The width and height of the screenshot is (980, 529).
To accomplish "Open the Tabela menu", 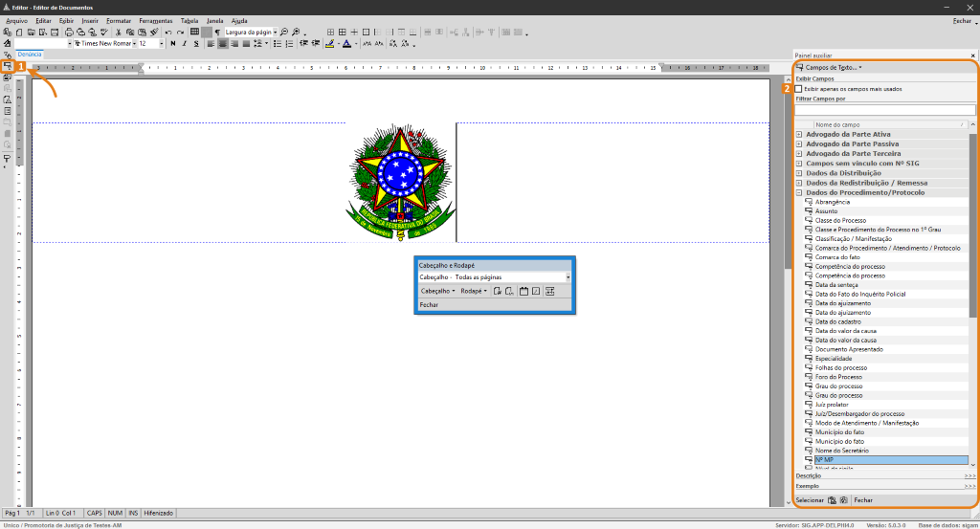I will 189,21.
